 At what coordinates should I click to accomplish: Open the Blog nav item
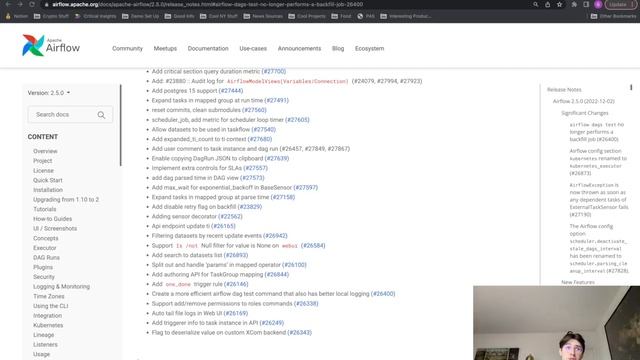pyautogui.click(x=338, y=49)
